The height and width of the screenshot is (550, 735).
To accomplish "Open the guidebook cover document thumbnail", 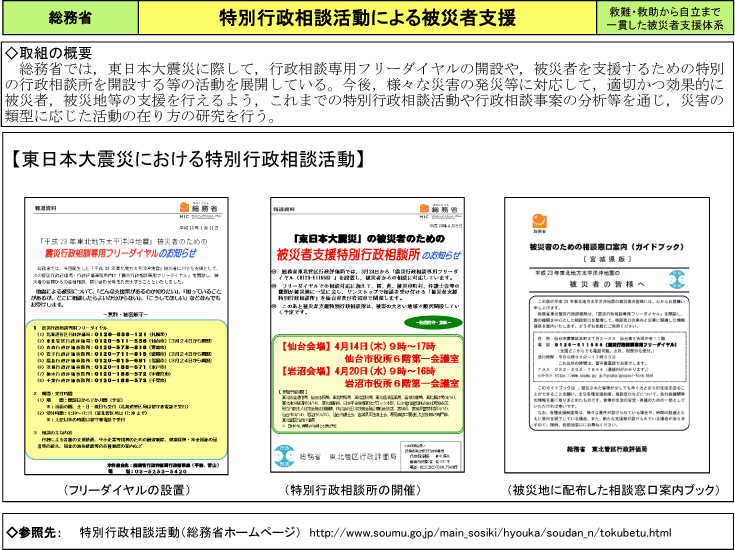I will [607, 335].
